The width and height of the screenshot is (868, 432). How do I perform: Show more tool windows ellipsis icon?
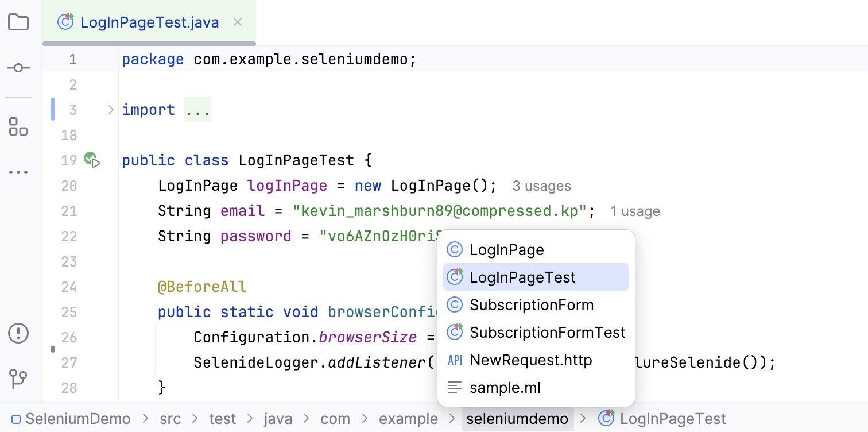tap(18, 172)
